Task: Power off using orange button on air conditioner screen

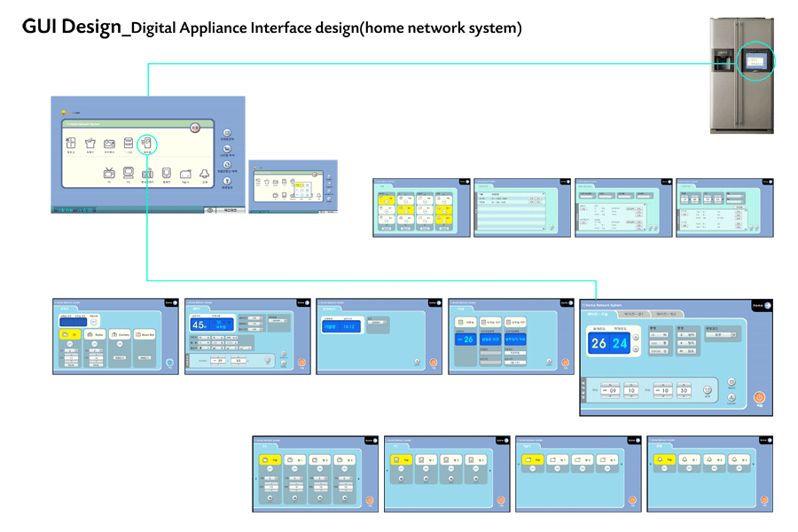Action: pyautogui.click(x=760, y=397)
